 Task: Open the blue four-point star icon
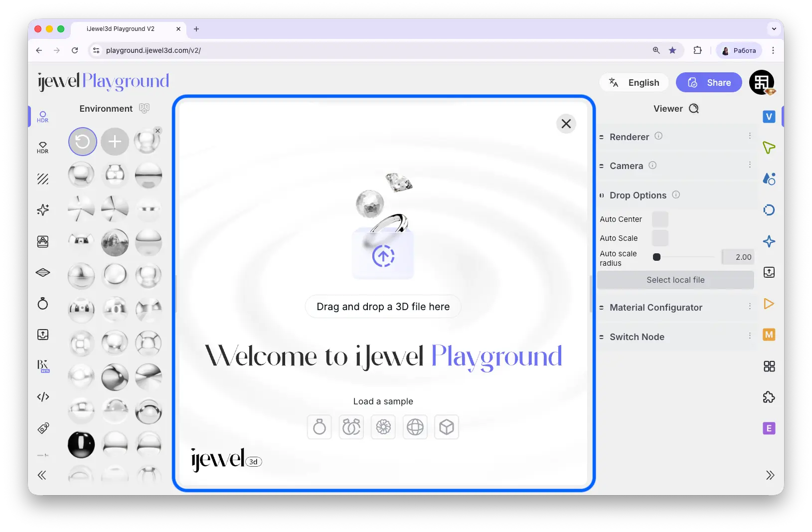tap(769, 241)
